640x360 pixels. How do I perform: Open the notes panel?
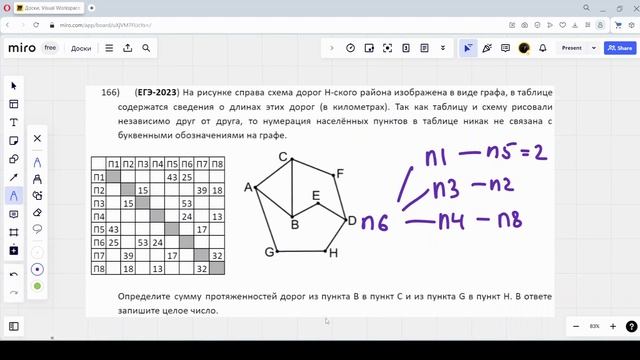(x=424, y=48)
